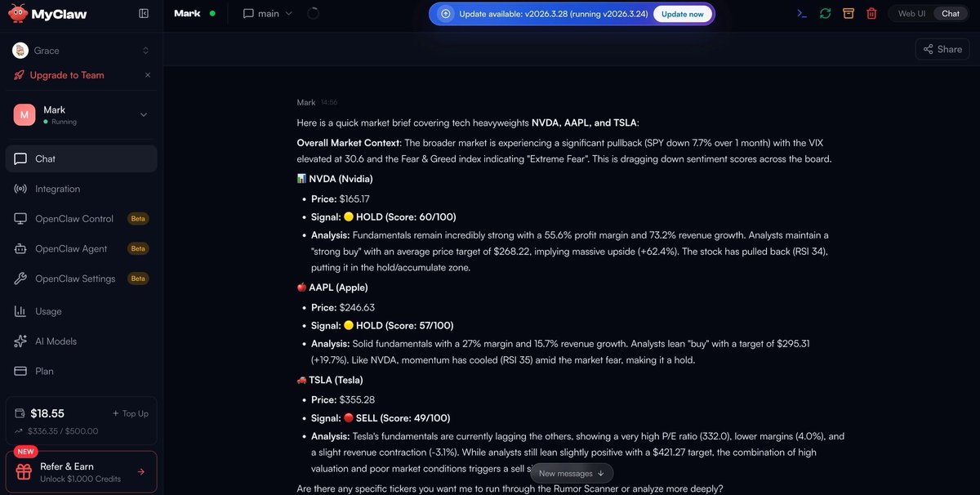Click the MyClaw logo
The width and height of the screenshot is (980, 495).
coord(48,14)
